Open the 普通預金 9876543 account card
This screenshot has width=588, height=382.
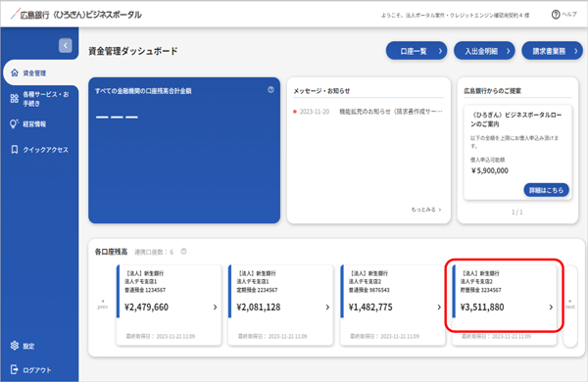(393, 306)
